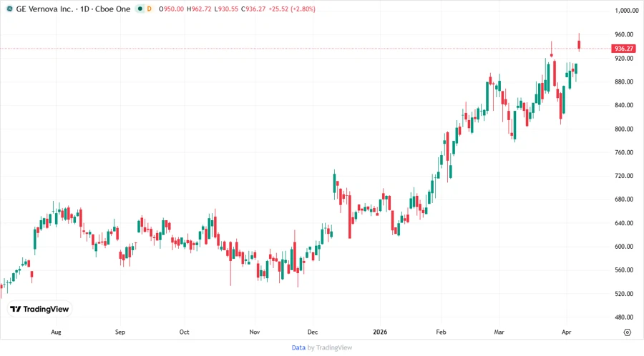Click the latest red candle near 950
This screenshot has width=644, height=356.
(x=579, y=44)
